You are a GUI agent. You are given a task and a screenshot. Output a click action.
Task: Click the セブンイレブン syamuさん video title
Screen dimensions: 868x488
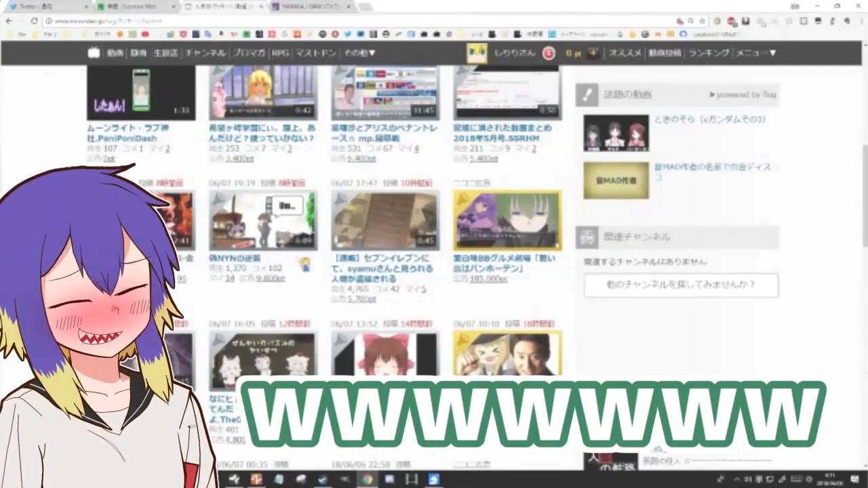coord(382,268)
